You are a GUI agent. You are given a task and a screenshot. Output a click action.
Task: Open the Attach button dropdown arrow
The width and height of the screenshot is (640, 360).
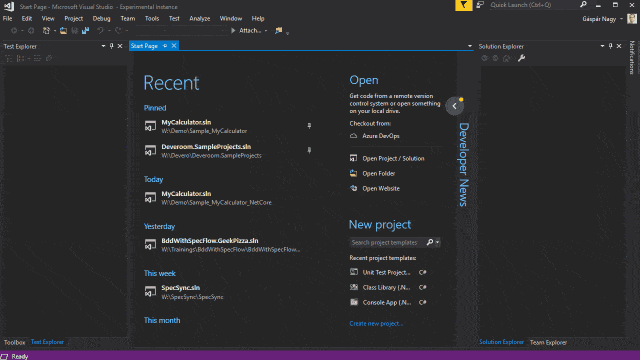(266, 31)
